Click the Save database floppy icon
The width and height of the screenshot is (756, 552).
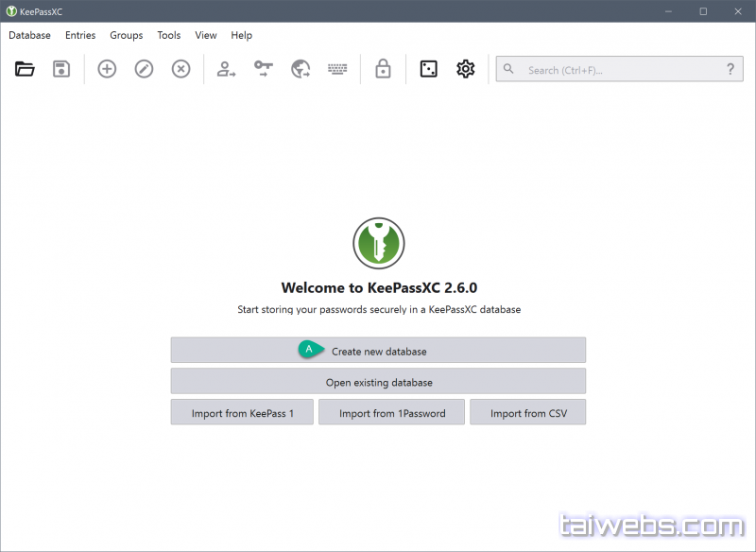(x=61, y=69)
